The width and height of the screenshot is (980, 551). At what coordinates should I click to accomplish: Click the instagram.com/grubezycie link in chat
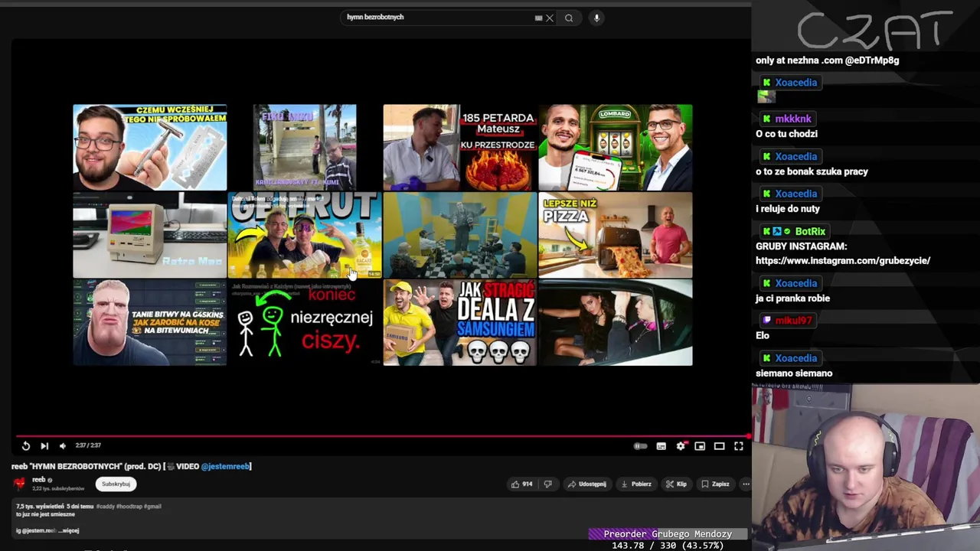pos(843,261)
